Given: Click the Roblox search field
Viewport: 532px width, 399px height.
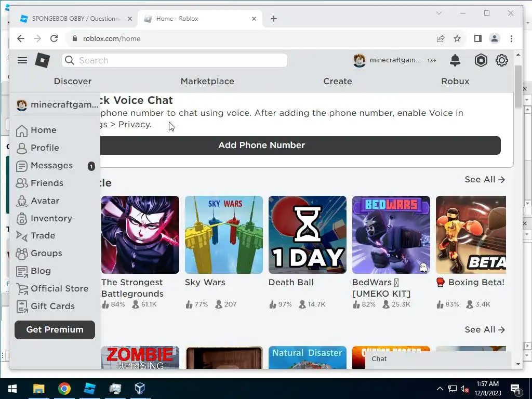Looking at the screenshot, I should click(175, 60).
